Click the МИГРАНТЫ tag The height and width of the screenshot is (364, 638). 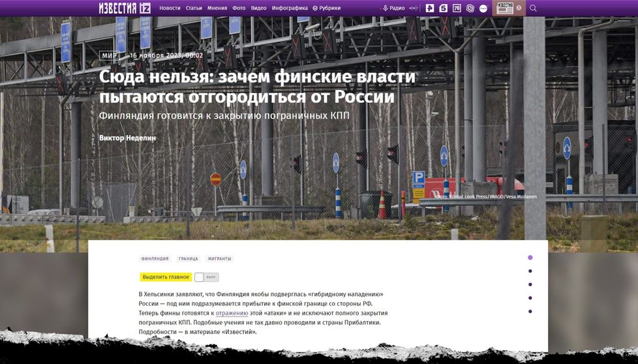(x=219, y=259)
